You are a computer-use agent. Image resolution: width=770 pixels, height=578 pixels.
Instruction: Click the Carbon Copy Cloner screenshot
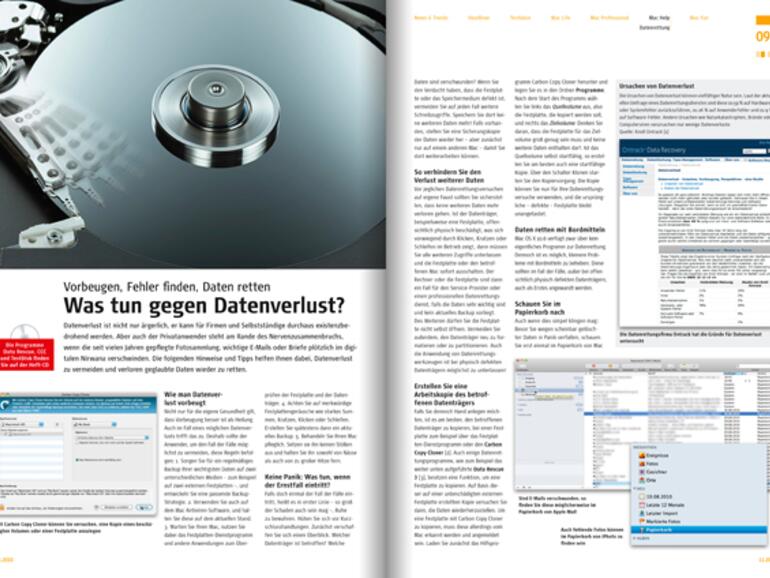78,453
